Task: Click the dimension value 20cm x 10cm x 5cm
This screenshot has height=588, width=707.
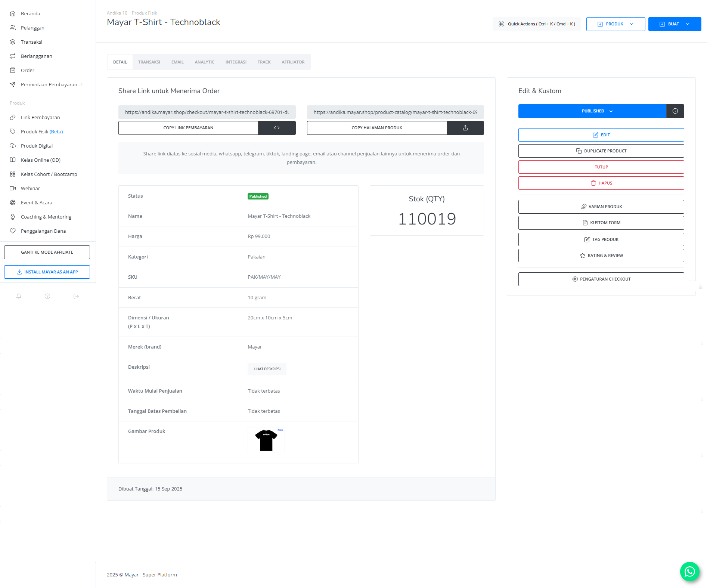Action: coord(270,318)
